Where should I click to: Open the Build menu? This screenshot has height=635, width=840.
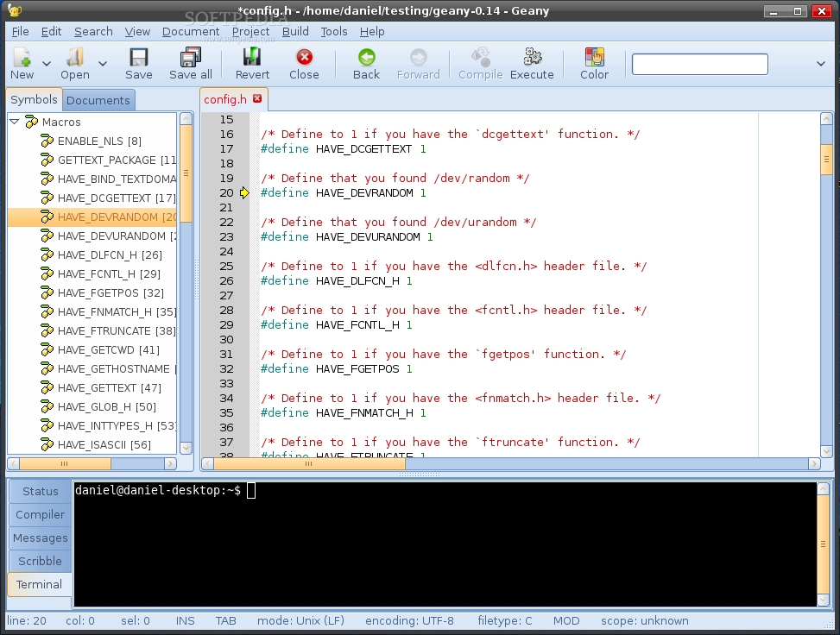click(x=295, y=32)
